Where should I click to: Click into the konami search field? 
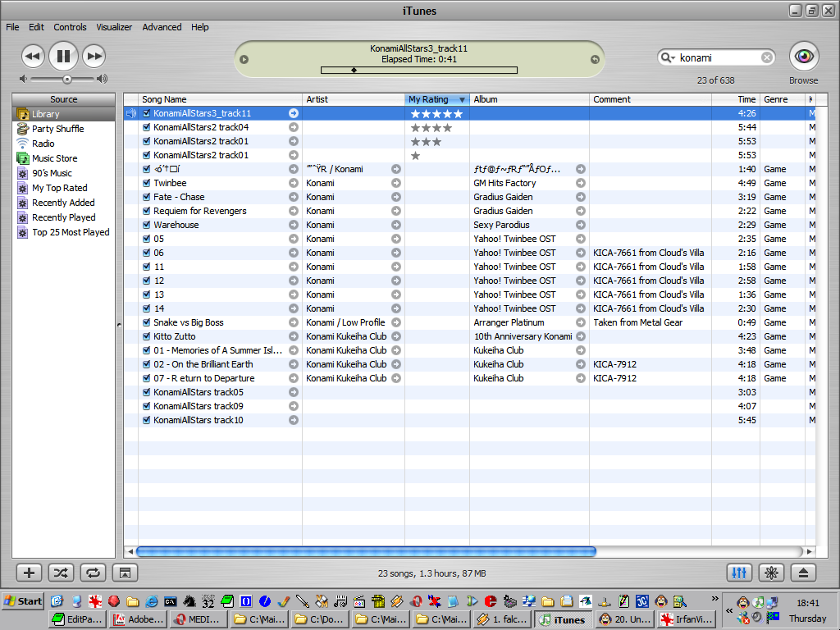(718, 57)
